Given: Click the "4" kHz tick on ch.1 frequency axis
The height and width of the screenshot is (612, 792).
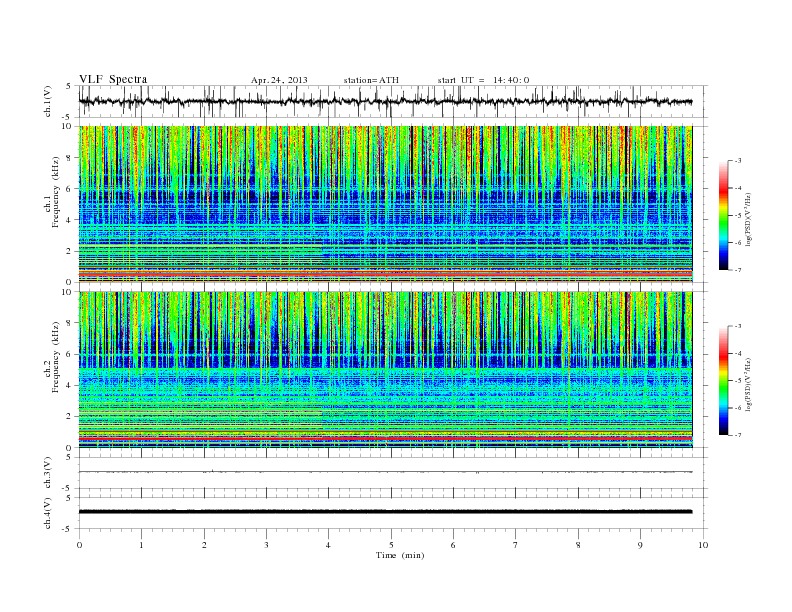Looking at the screenshot, I should (x=69, y=220).
